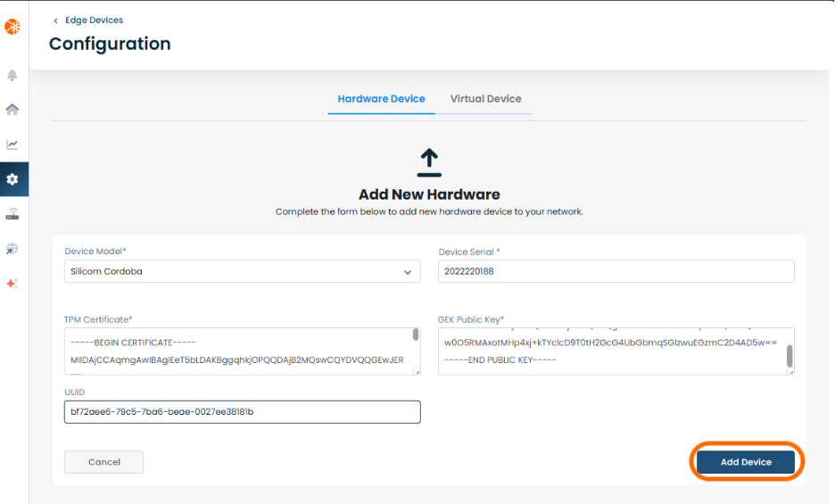Image resolution: width=835 pixels, height=504 pixels.
Task: Click the Cancel button
Action: pyautogui.click(x=103, y=462)
